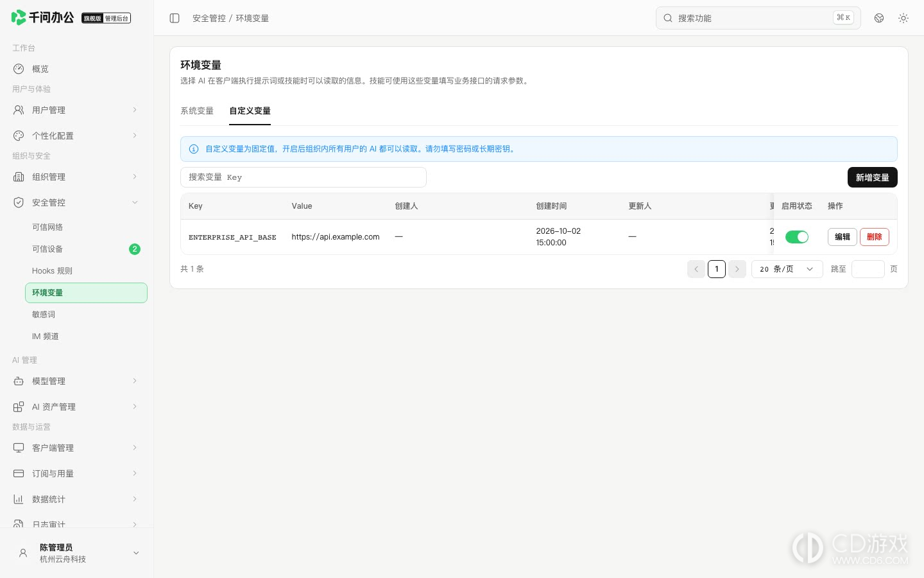Click the 安全管控 shield icon
Viewport: 924px width, 578px height.
click(x=19, y=202)
